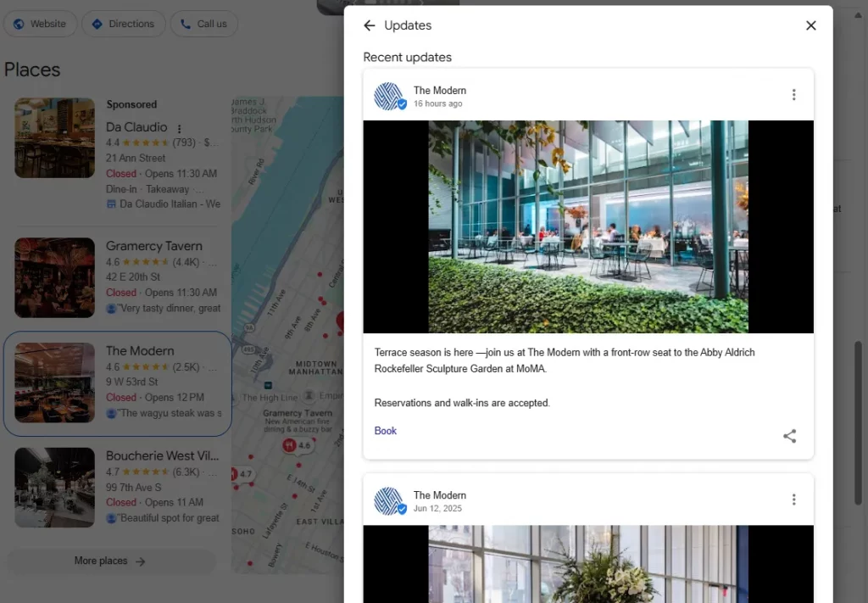Click The Modern logo on Jun 12 post
This screenshot has height=603, width=868.
[389, 501]
